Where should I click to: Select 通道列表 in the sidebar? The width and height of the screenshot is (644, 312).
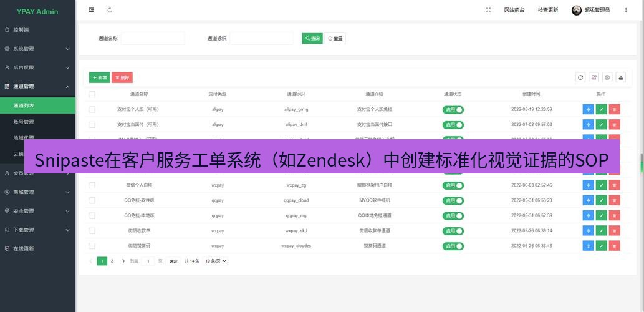click(38, 105)
